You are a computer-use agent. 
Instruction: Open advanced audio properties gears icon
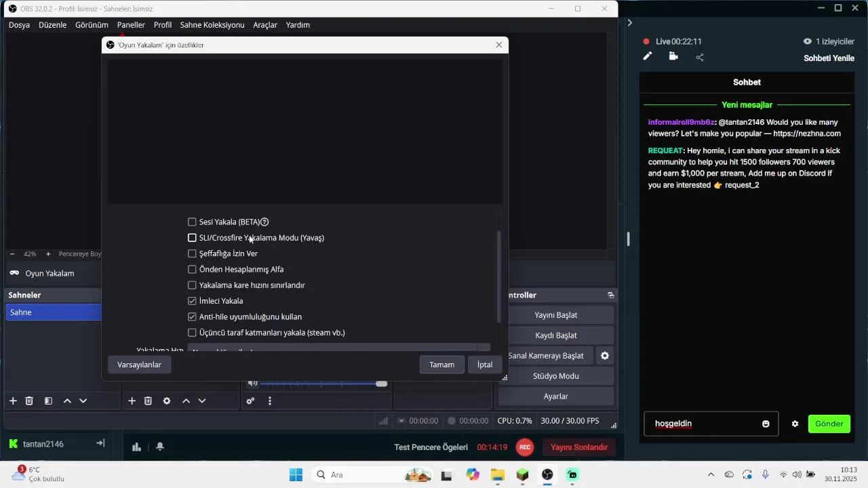click(x=250, y=401)
